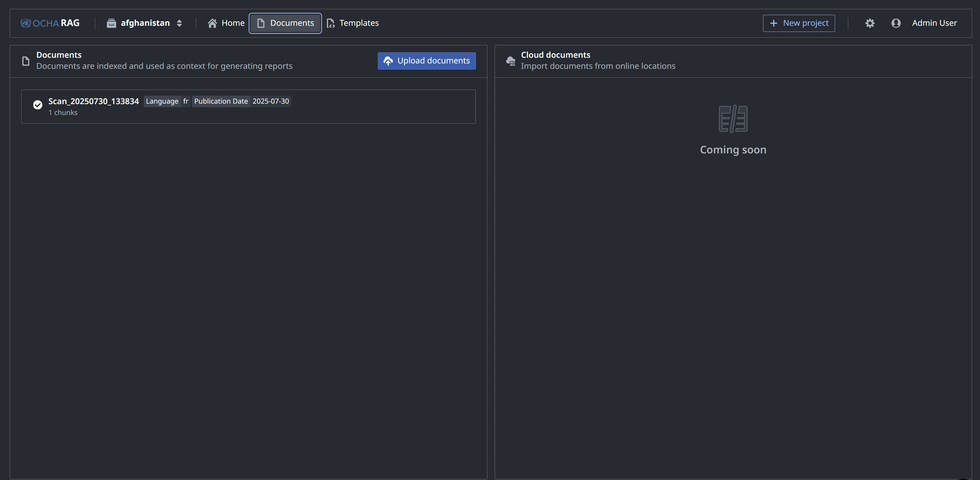This screenshot has width=980, height=480.
Task: Switch to the Documents tab
Action: point(285,23)
